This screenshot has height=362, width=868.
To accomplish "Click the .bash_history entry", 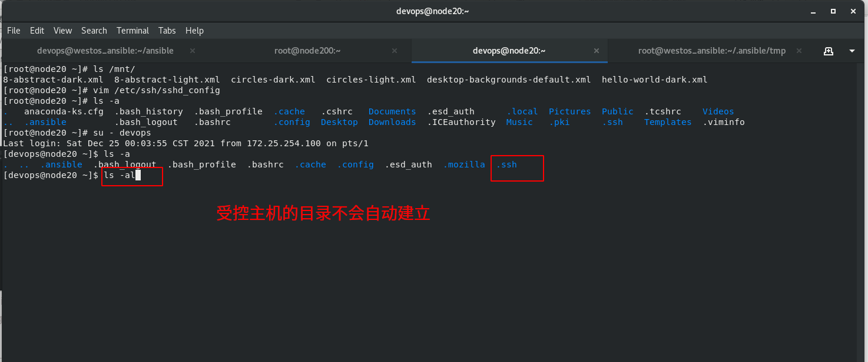I will pos(148,111).
